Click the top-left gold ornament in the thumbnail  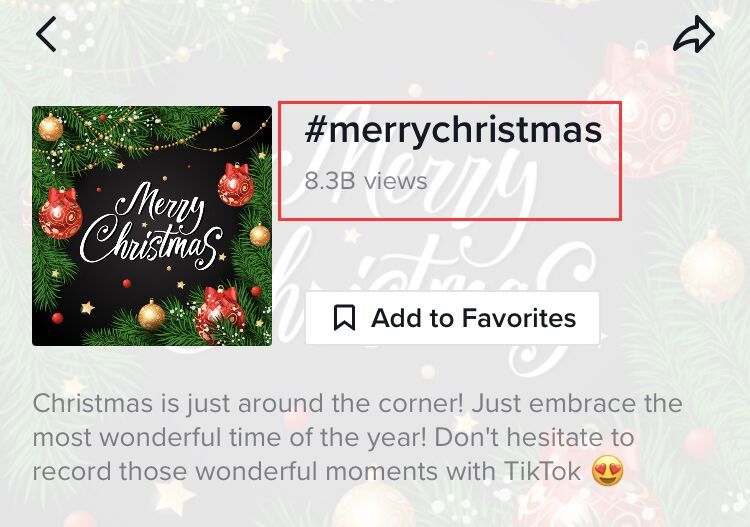click(51, 127)
